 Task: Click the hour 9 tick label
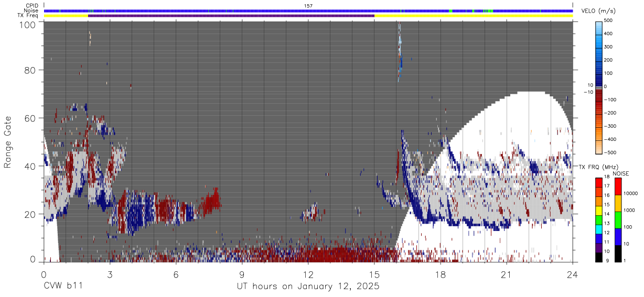242,274
